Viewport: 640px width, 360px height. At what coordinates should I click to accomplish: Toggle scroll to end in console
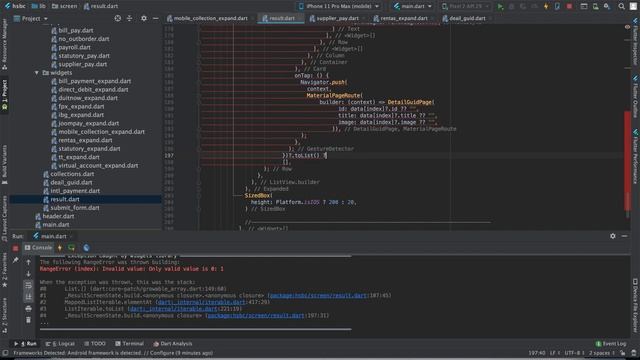pos(28,297)
